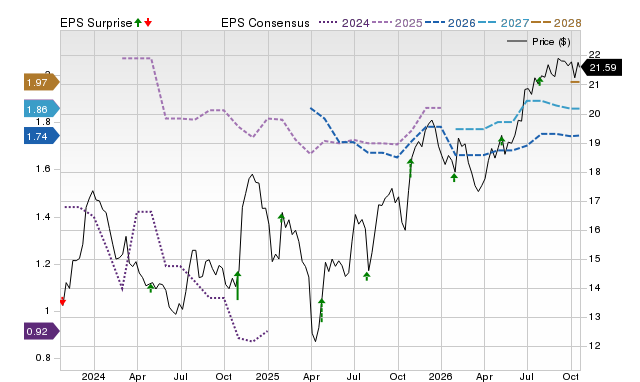
Task: Click the brown 1.97 EPS value tag
Action: [41, 82]
